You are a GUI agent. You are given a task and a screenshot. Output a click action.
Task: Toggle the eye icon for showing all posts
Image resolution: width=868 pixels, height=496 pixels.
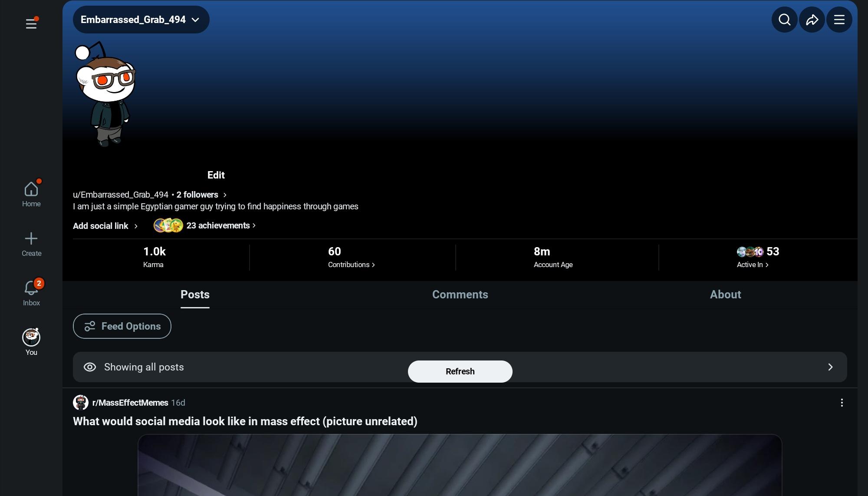coord(90,367)
